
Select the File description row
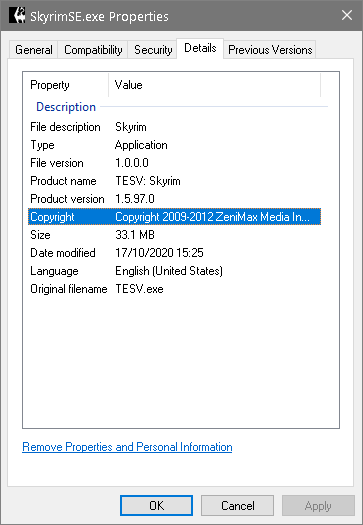(174, 127)
